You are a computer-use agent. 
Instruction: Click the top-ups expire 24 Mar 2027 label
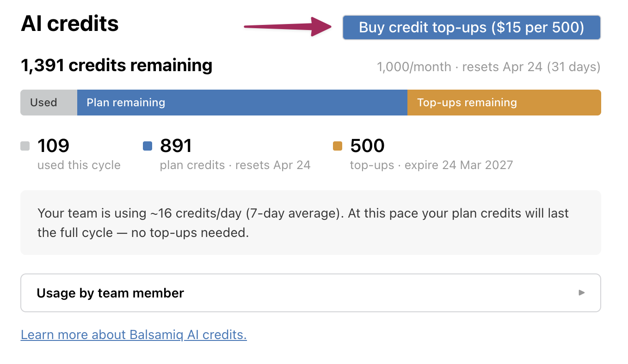431,165
